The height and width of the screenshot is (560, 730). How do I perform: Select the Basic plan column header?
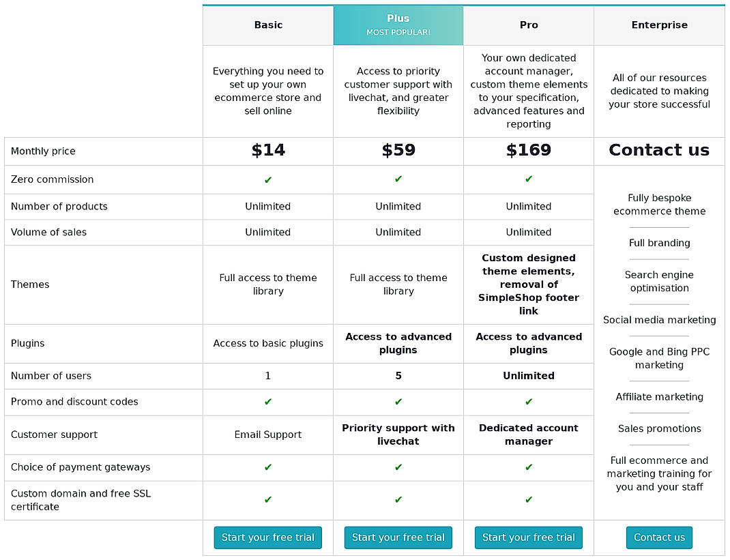[x=267, y=25]
